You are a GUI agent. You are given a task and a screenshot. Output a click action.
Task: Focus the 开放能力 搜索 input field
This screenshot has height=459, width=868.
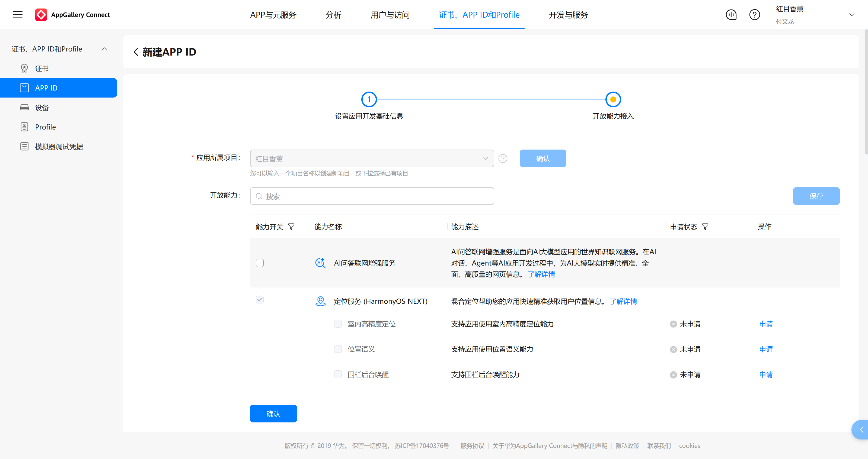click(372, 196)
